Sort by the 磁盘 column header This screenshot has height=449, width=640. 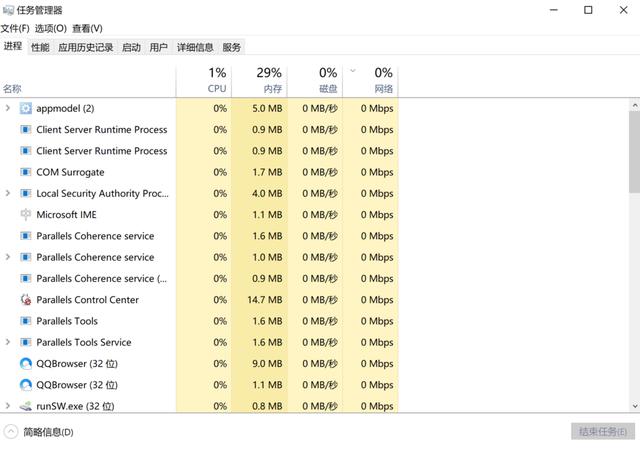pyautogui.click(x=315, y=81)
